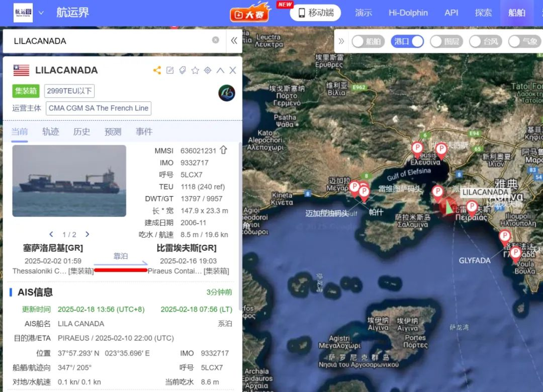Click the Piraeus container terminal text

(189, 271)
